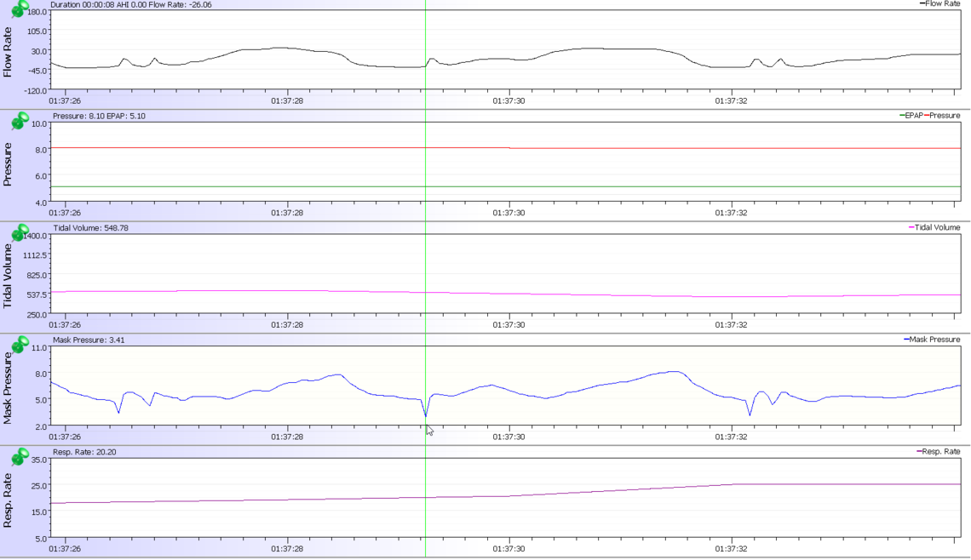Image resolution: width=971 pixels, height=560 pixels.
Task: Click 15.0 on Resp. Rate y-axis
Action: [x=39, y=511]
